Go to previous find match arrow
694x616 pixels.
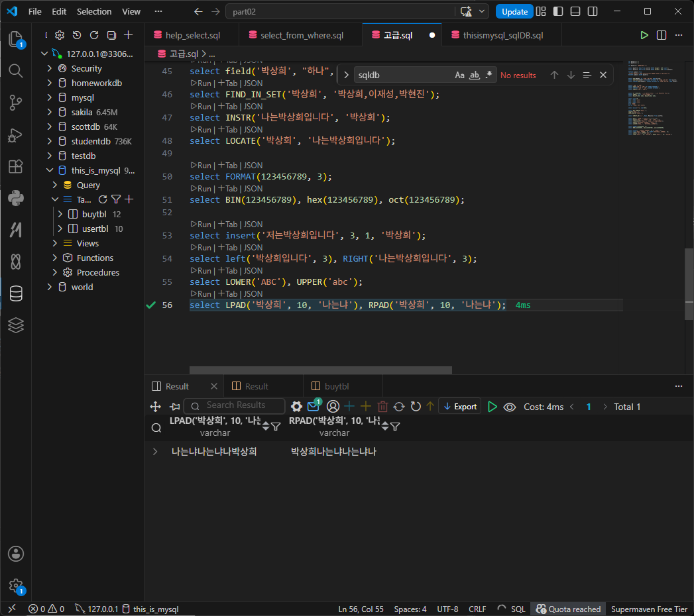coord(554,75)
